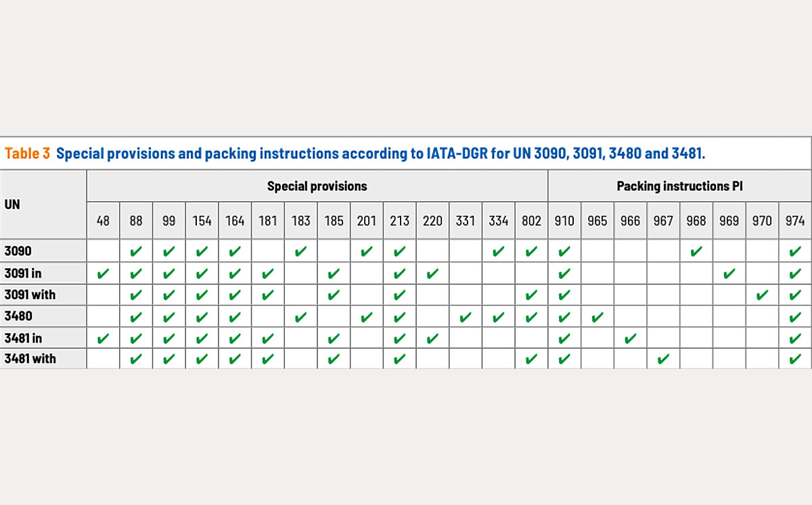Select the 3091 with checkmark in column 802

point(531,295)
